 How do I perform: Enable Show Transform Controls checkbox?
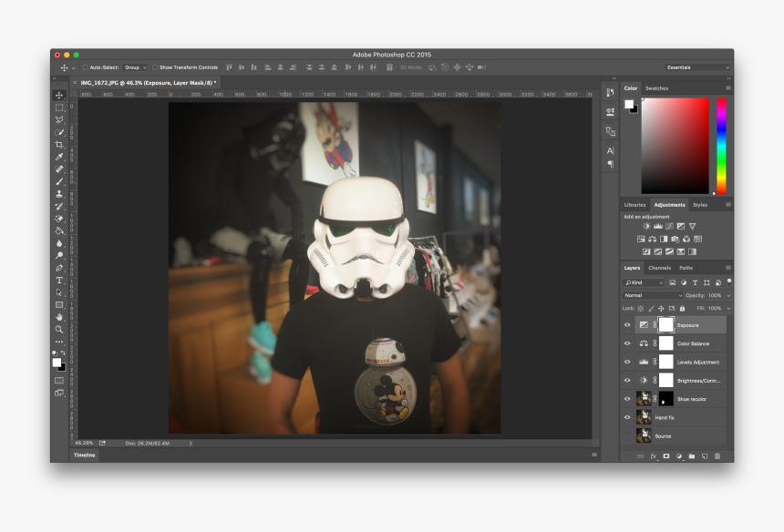tap(155, 67)
